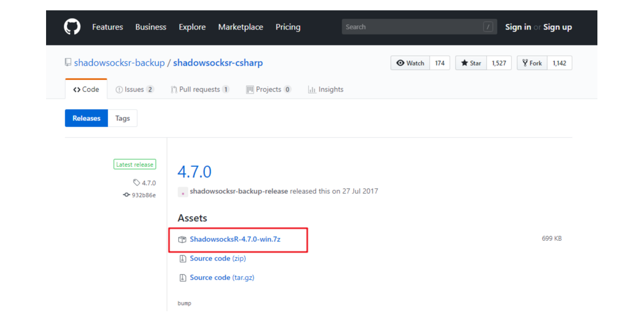Click the Sign up link
The width and height of the screenshot is (644, 321).
tap(558, 27)
